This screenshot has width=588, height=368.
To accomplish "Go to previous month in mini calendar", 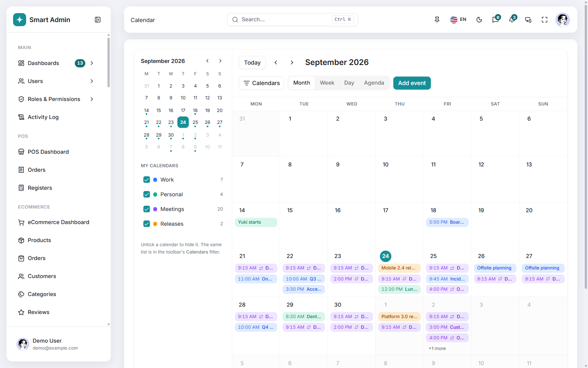I will coord(207,61).
